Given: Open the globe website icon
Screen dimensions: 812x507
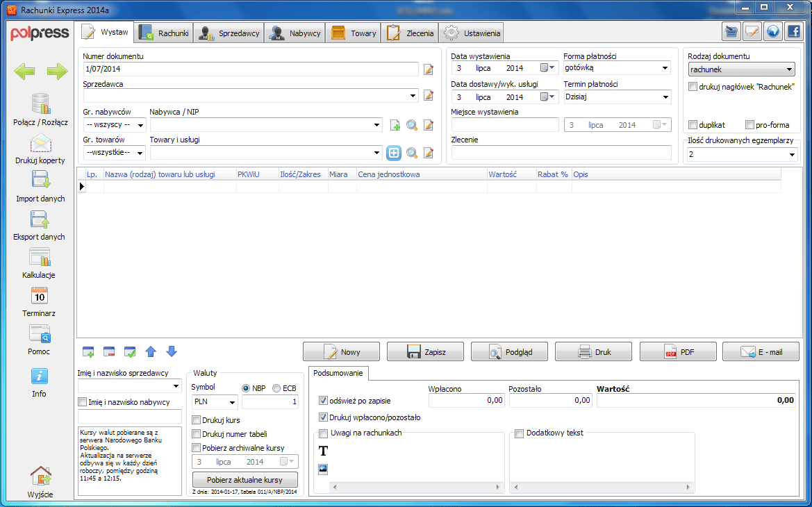Looking at the screenshot, I should click(773, 32).
